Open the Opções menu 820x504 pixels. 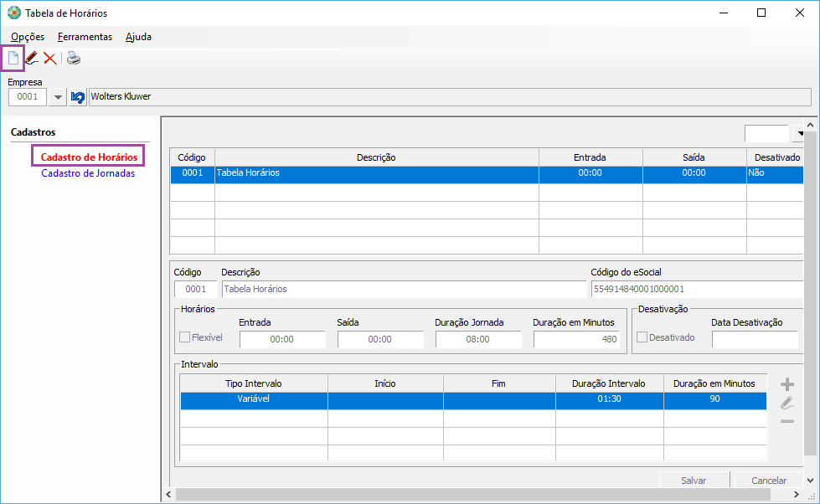(28, 37)
